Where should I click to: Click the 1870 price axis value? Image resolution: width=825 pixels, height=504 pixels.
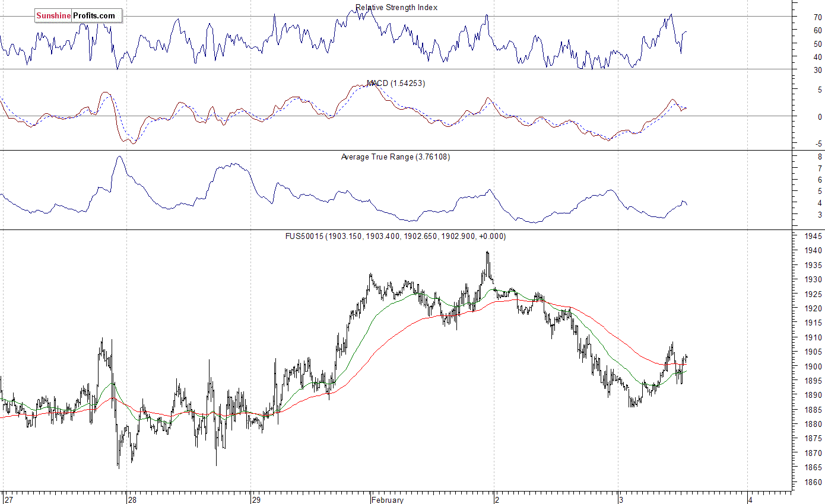pos(813,453)
